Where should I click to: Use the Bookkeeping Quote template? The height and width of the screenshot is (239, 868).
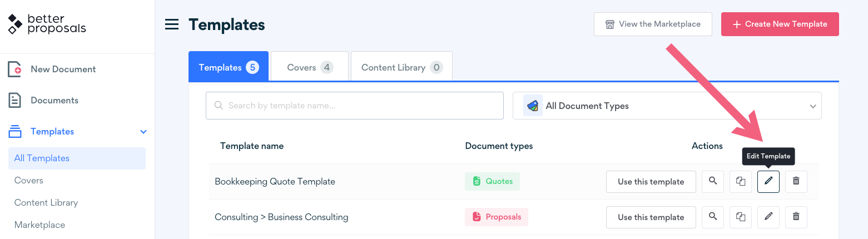click(x=651, y=182)
